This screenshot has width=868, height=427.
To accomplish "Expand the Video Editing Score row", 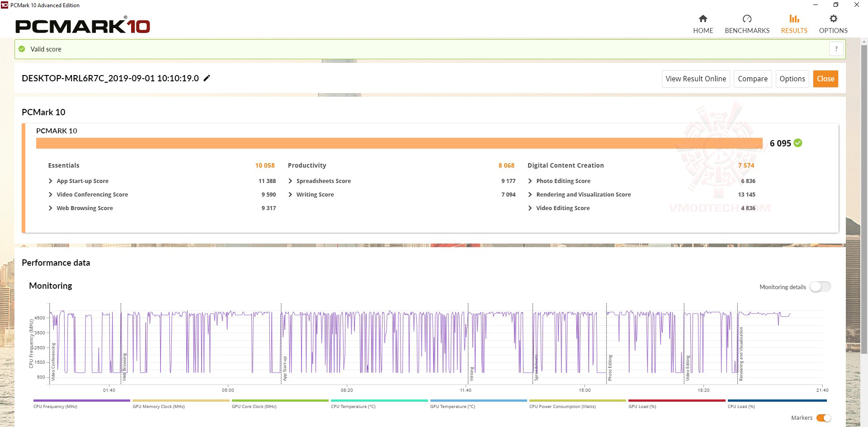I will [530, 208].
